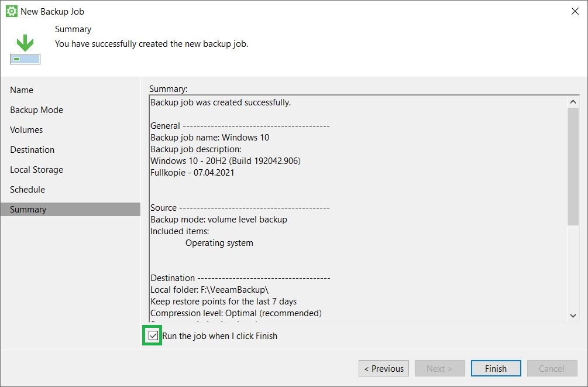Image resolution: width=588 pixels, height=387 pixels.
Task: Open the Volumes step in the sidebar
Action: click(x=26, y=129)
